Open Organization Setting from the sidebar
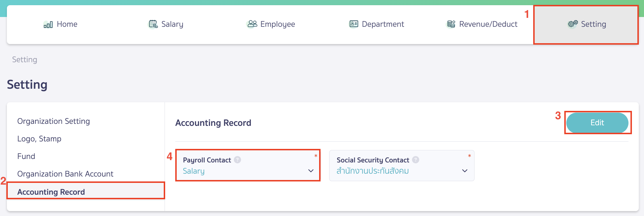Screen dimensions: 644x216 (x=54, y=121)
